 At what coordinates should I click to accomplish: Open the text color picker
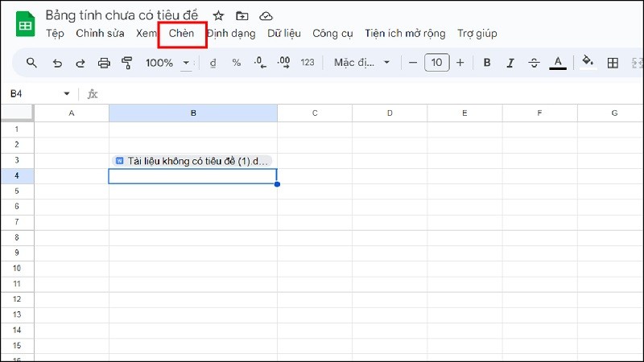(558, 63)
